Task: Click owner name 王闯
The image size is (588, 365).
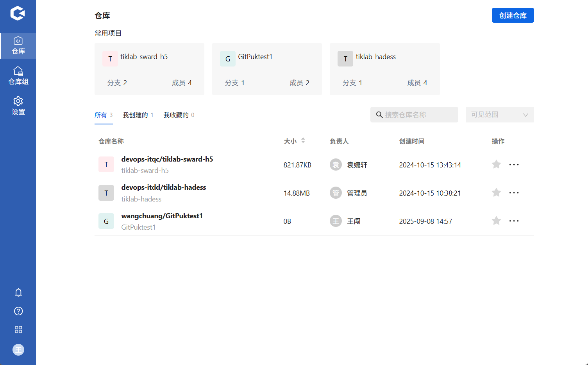Action: [354, 221]
